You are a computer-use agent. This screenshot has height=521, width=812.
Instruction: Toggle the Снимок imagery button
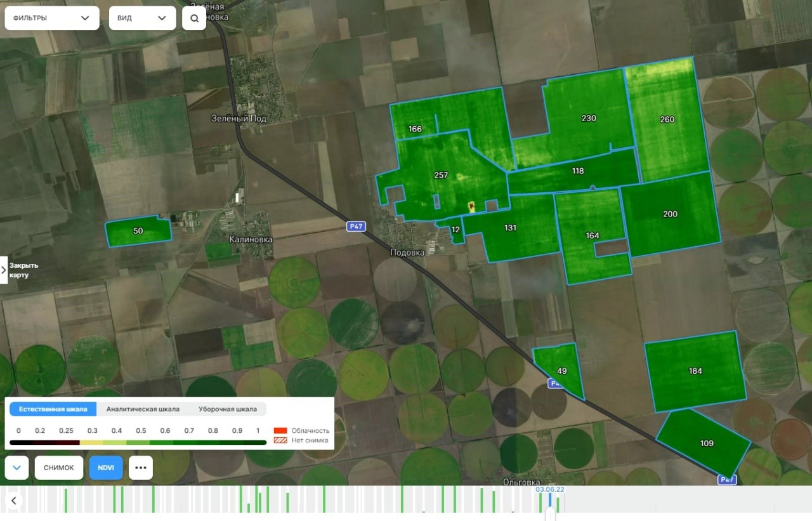click(x=59, y=468)
